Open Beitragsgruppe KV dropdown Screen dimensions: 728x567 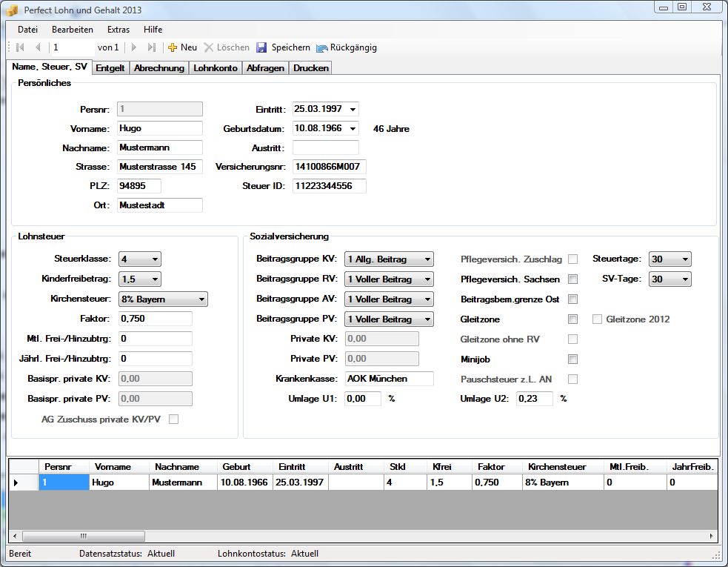click(x=389, y=259)
